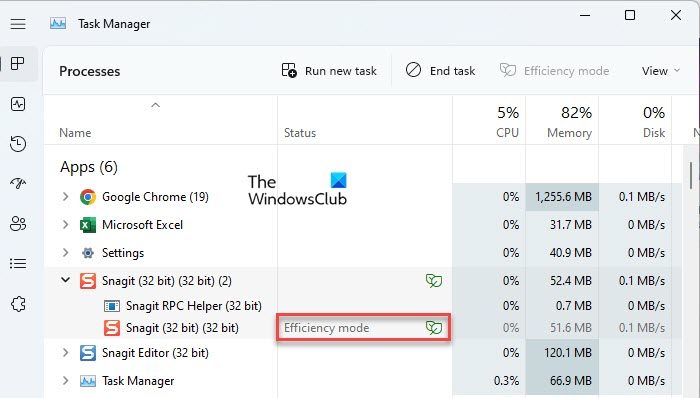Open the Performance page in sidebar
The height and width of the screenshot is (398, 700).
point(18,104)
